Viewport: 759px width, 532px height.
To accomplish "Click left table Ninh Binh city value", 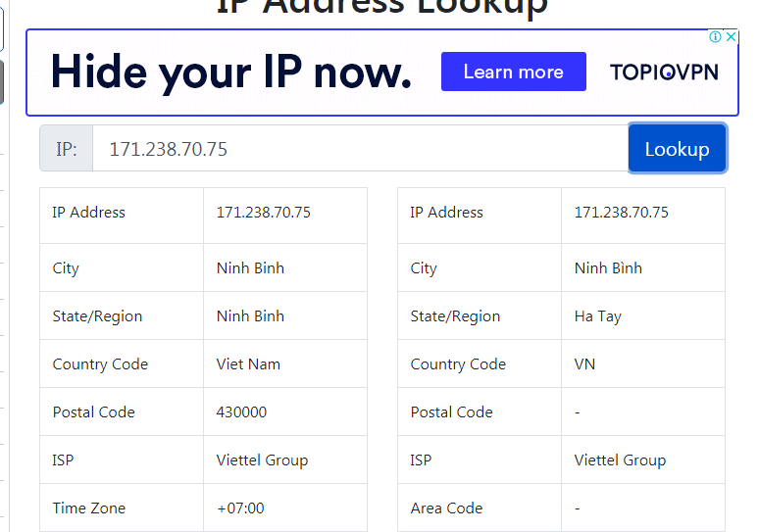I will (x=250, y=267).
